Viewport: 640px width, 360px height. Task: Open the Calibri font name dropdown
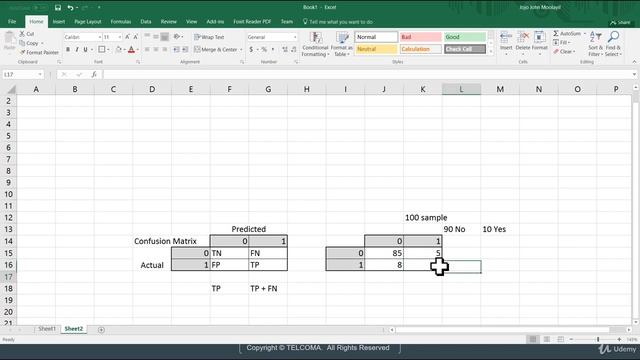(x=100, y=37)
